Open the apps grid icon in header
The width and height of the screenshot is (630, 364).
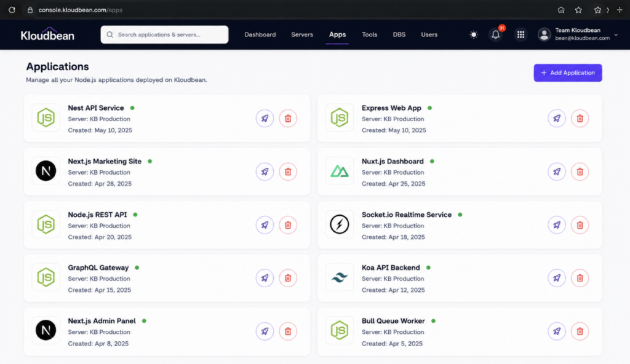[520, 34]
